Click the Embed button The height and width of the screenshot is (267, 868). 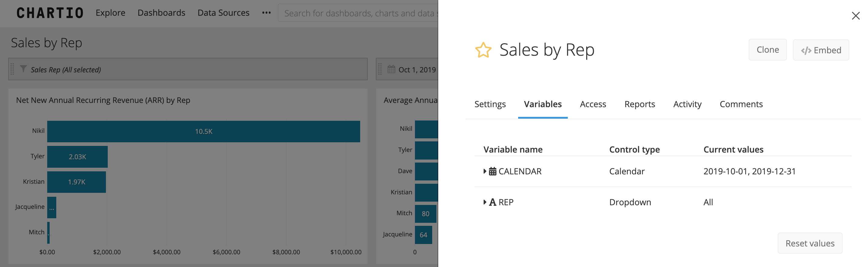(820, 50)
